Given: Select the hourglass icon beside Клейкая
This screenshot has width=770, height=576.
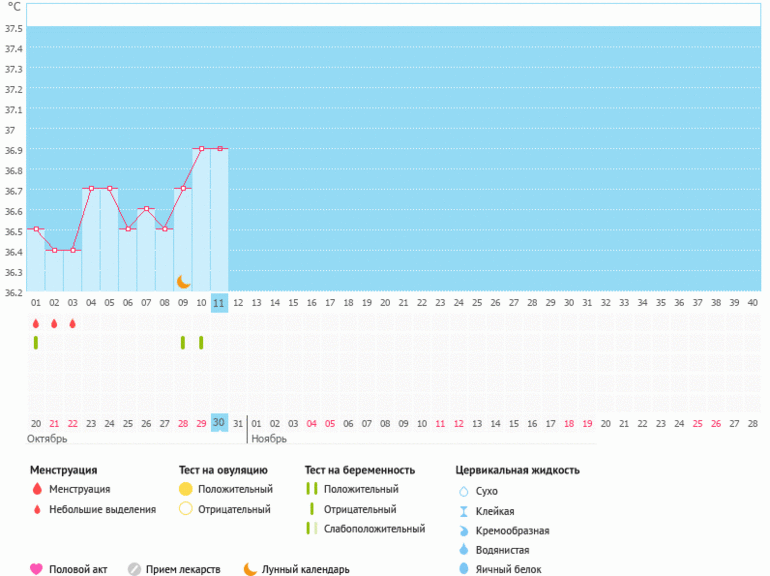Looking at the screenshot, I should [463, 511].
